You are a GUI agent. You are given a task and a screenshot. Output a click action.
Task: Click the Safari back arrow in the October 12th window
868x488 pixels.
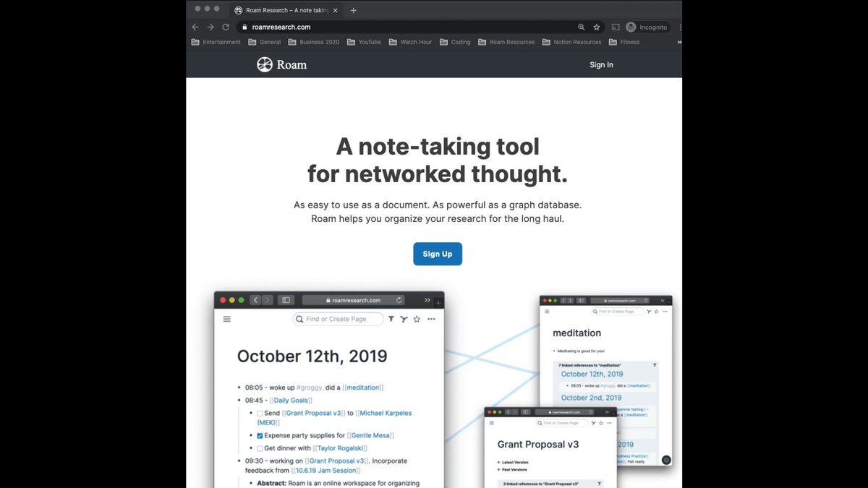(255, 300)
